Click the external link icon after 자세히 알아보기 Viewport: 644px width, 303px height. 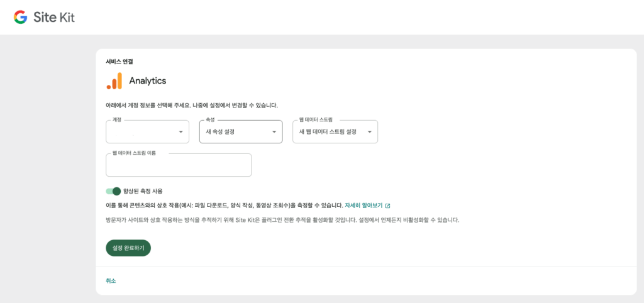pos(387,206)
